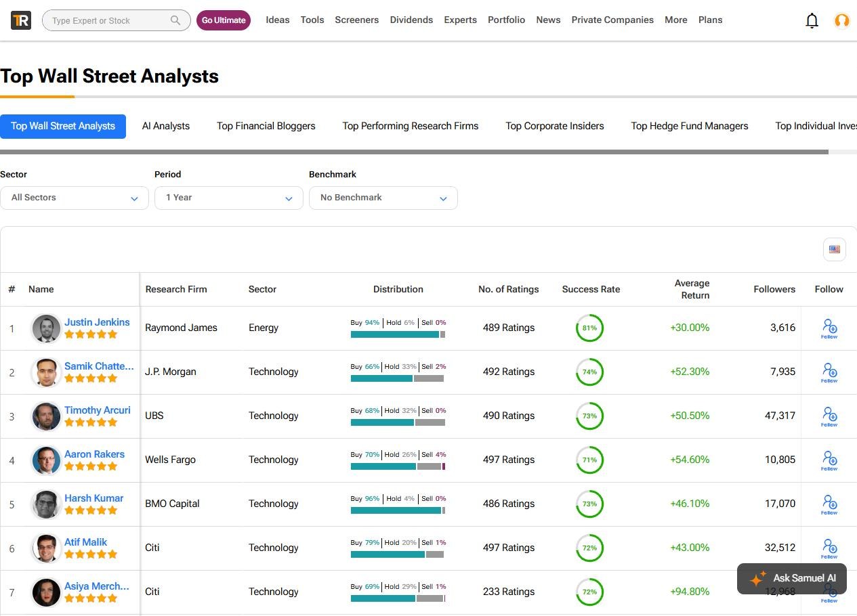Screen dimensions: 857x616
Task: Follow Justin Jenkins
Action: coord(829,328)
